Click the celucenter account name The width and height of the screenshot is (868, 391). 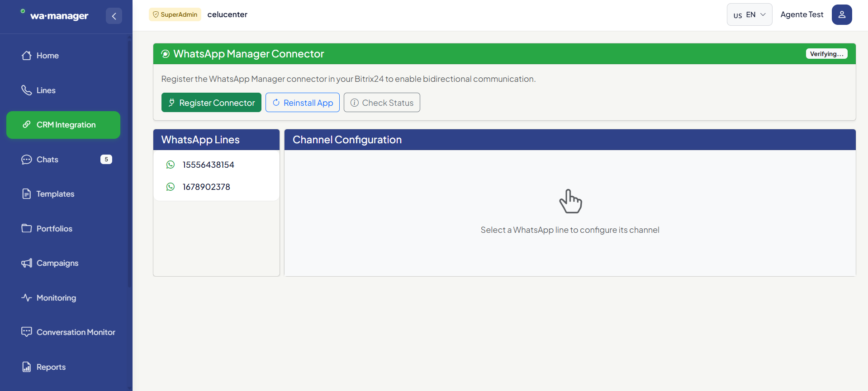228,14
